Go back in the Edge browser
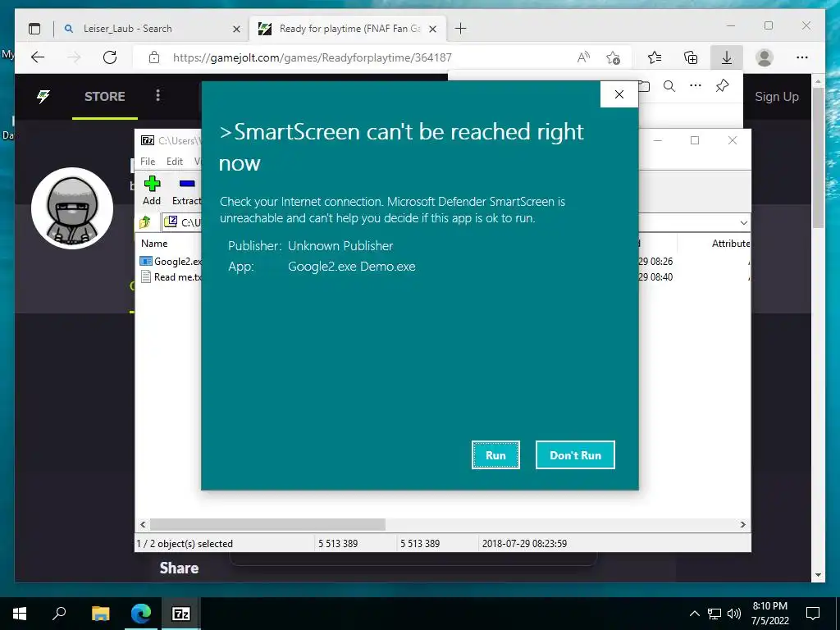This screenshot has height=630, width=840. pyautogui.click(x=38, y=57)
